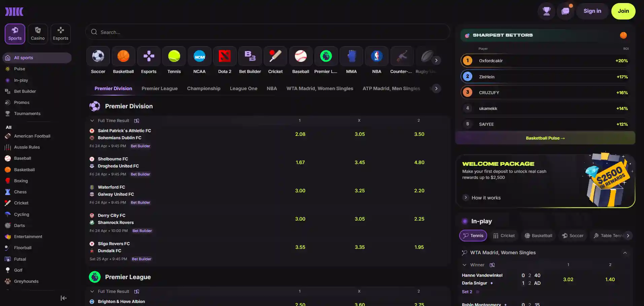Select Soccer in-play filter chip
644x306 pixels.
[x=573, y=236]
